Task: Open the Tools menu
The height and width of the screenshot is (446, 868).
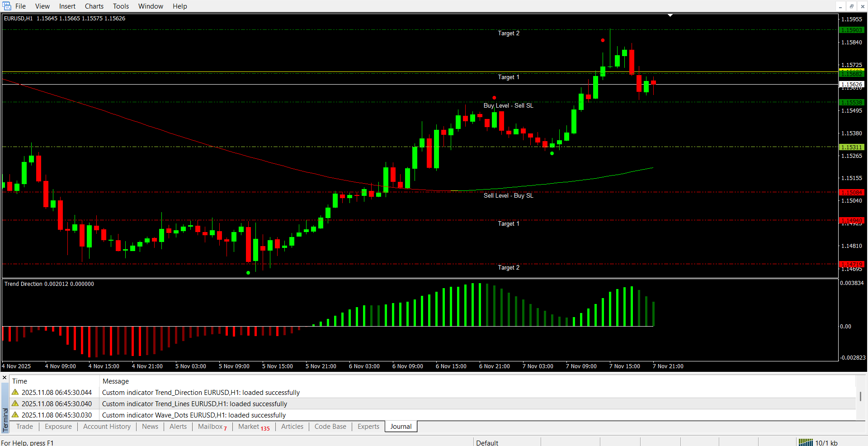Action: pyautogui.click(x=121, y=6)
